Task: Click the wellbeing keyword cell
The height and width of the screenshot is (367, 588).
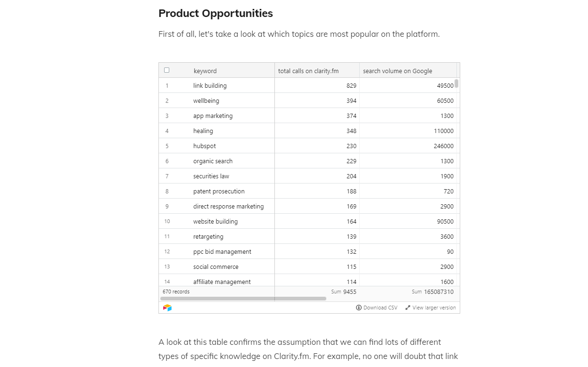Action: [x=206, y=100]
